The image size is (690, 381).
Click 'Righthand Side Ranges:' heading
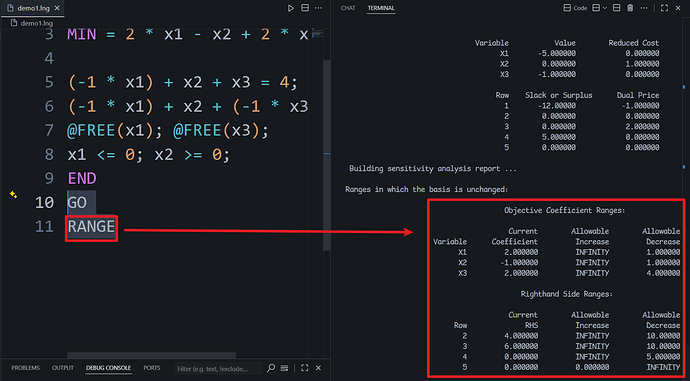pos(566,294)
